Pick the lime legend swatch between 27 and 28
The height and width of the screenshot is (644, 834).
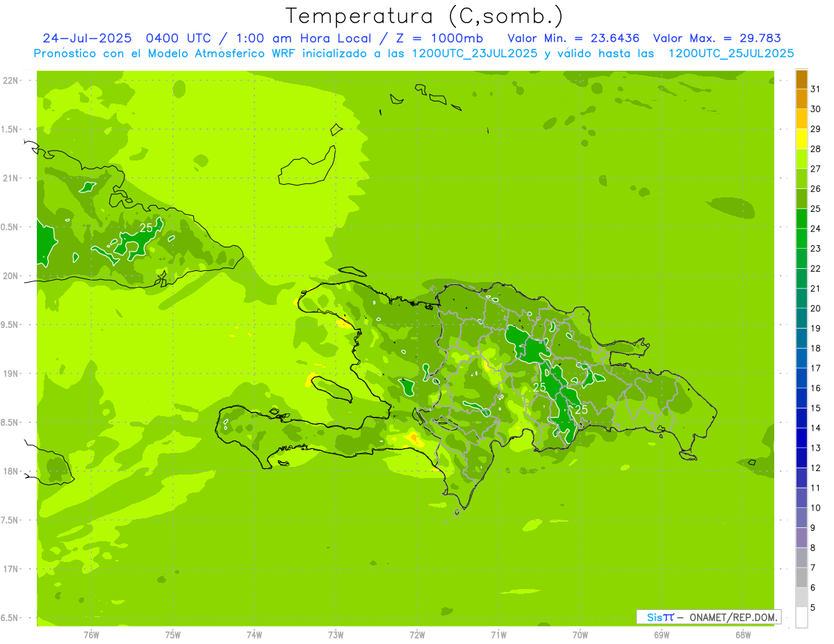pos(801,159)
